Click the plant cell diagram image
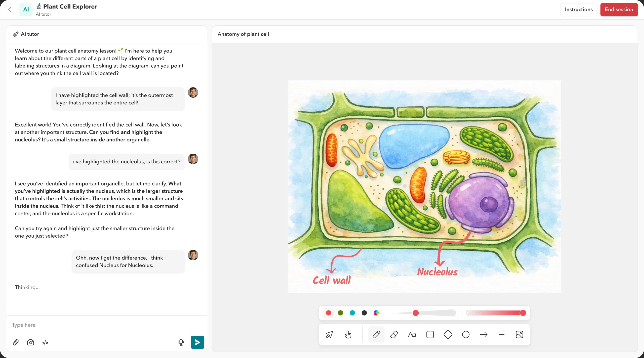The width and height of the screenshot is (644, 358). click(425, 187)
